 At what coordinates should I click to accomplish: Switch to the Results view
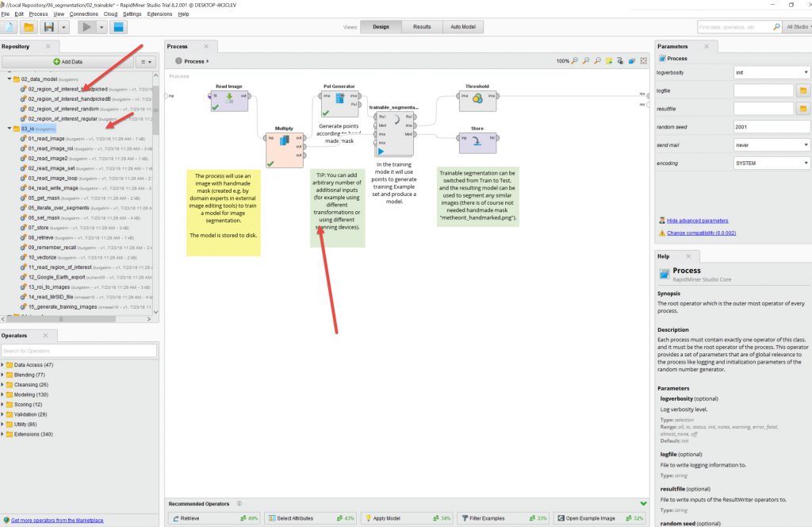[422, 26]
